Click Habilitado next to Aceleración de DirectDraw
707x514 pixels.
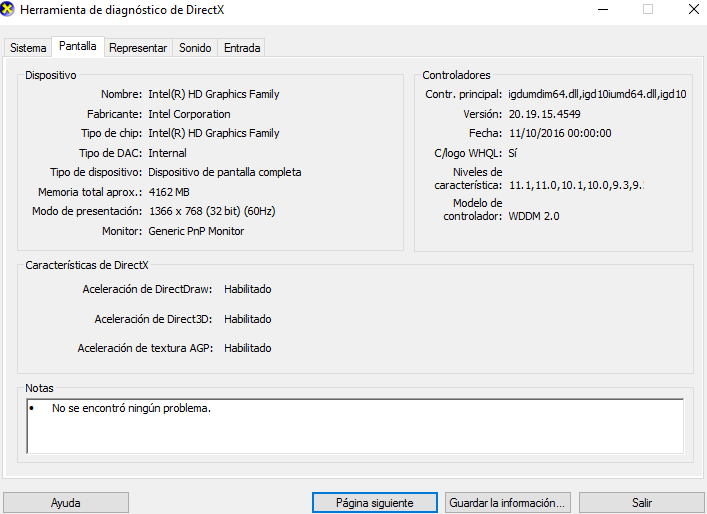tap(248, 289)
